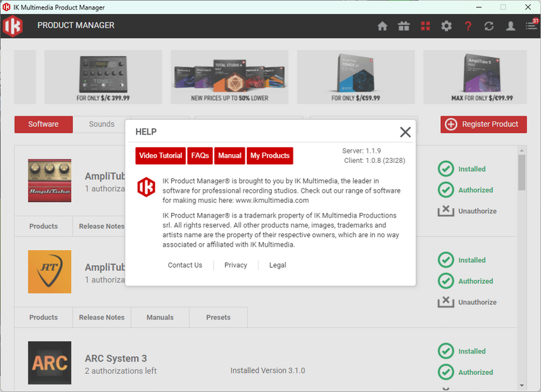Open the AmpliTube 5 MAX $/€99.99 banner

(x=475, y=77)
